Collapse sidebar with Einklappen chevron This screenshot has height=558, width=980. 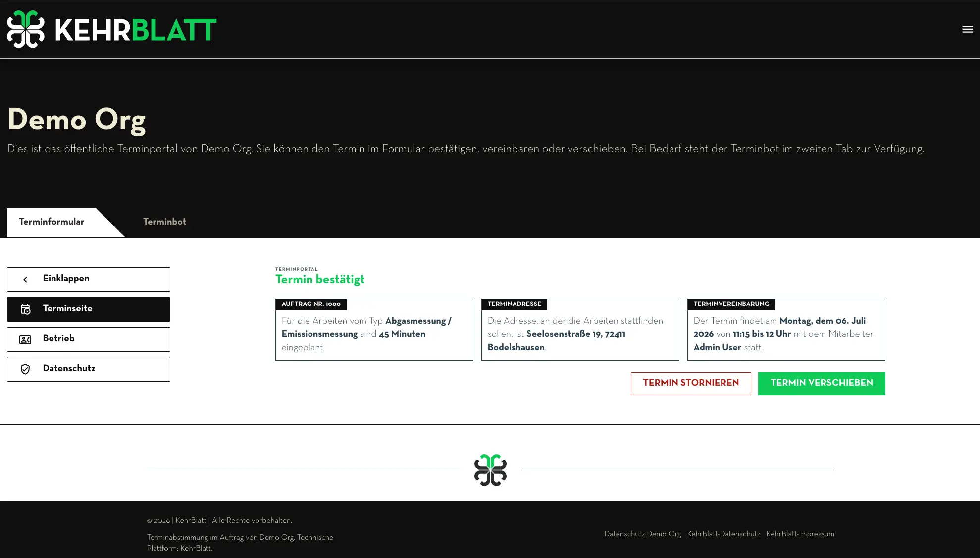25,280
